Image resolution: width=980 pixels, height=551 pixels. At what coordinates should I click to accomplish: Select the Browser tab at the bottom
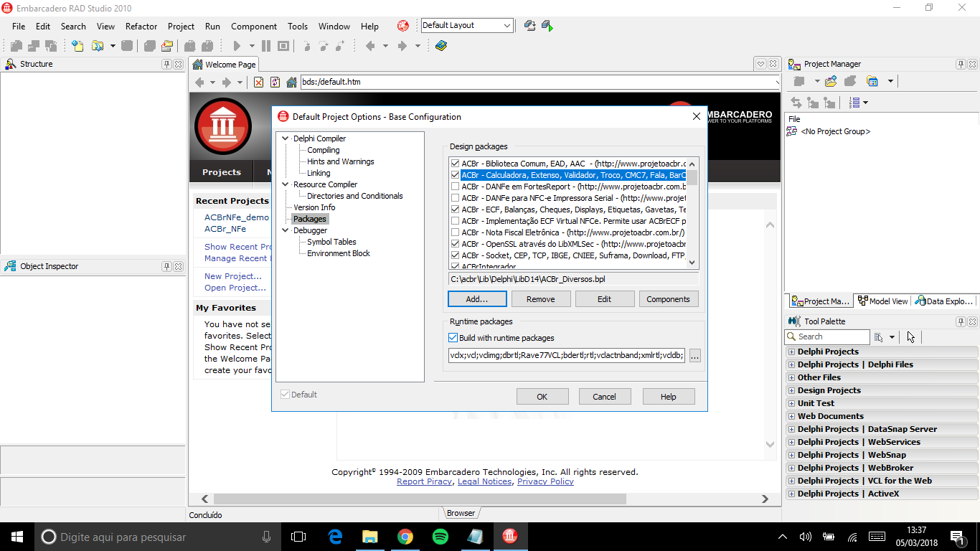click(x=460, y=513)
